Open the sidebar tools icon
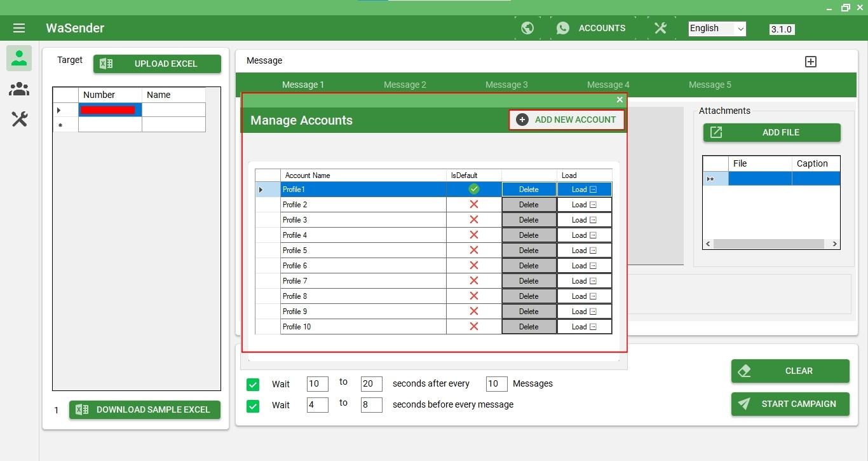The image size is (868, 461). (19, 119)
